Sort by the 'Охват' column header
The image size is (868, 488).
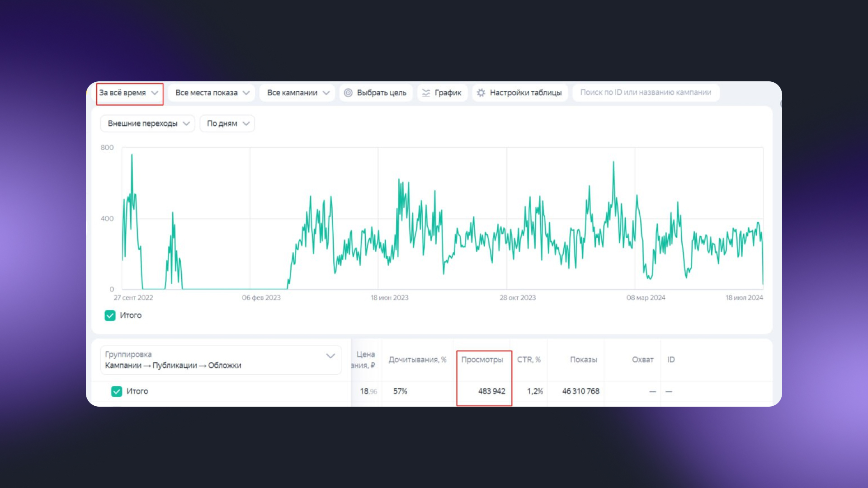point(642,360)
